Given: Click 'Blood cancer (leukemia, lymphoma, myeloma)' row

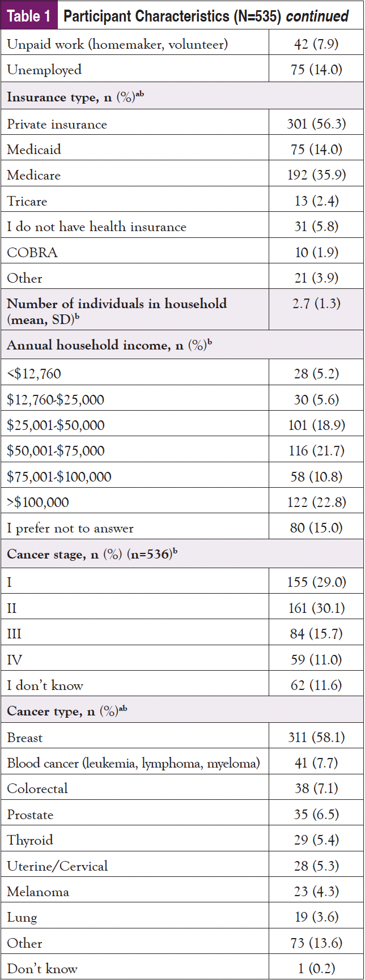Looking at the screenshot, I should tap(133, 763).
